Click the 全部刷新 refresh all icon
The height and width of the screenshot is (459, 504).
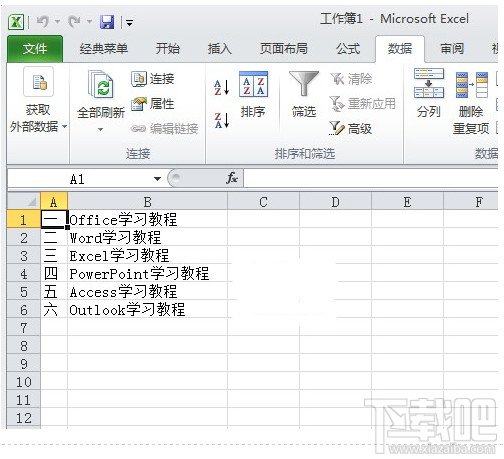coord(101,84)
